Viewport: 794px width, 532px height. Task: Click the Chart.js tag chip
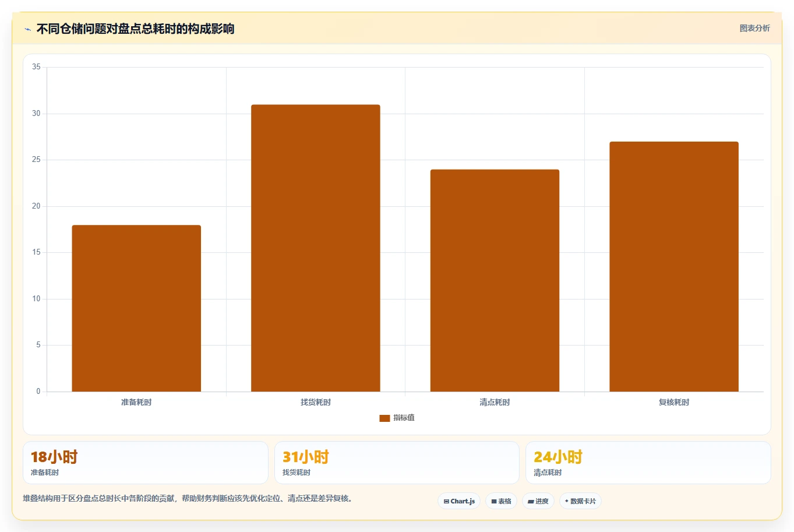point(459,501)
